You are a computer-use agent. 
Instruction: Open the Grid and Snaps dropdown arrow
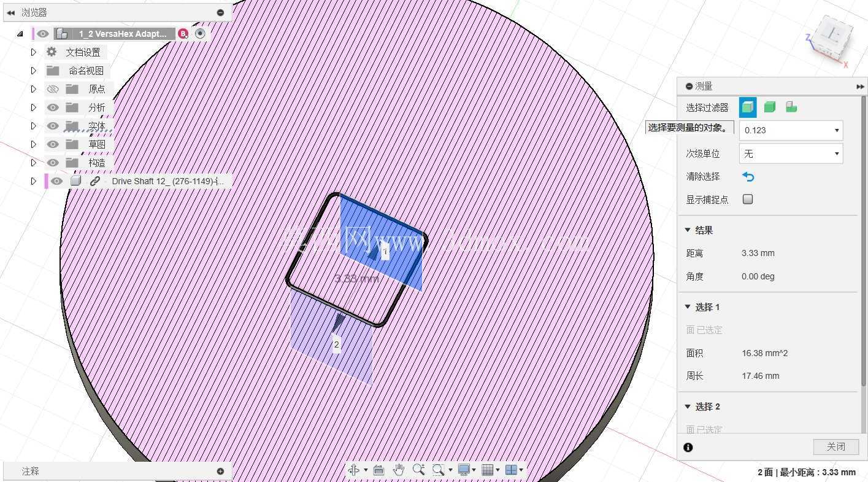pyautogui.click(x=497, y=470)
